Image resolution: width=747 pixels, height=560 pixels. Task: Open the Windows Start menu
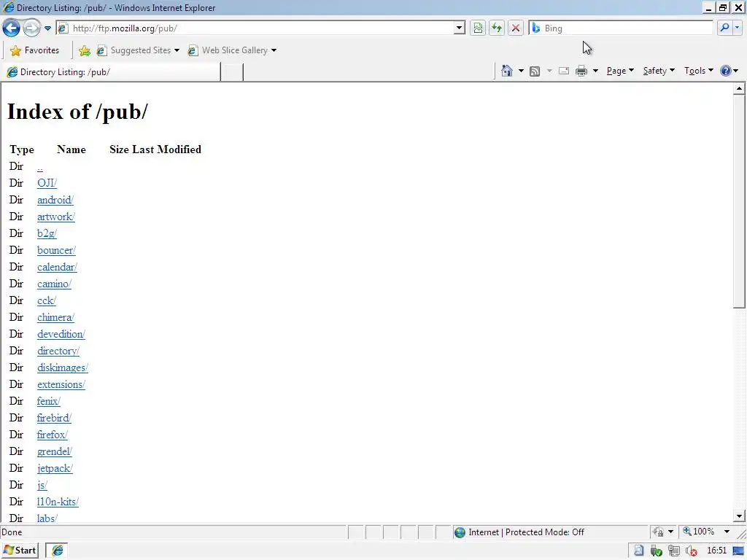tap(20, 551)
